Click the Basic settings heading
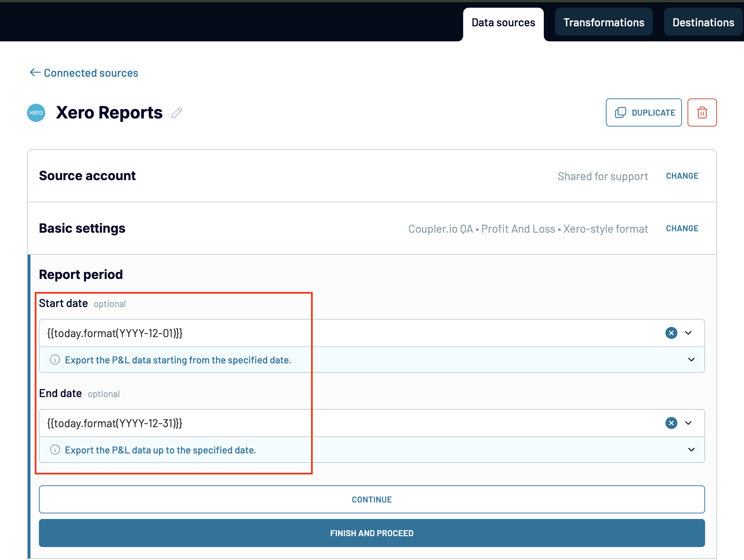Viewport: 744px width, 560px height. pyautogui.click(x=82, y=228)
